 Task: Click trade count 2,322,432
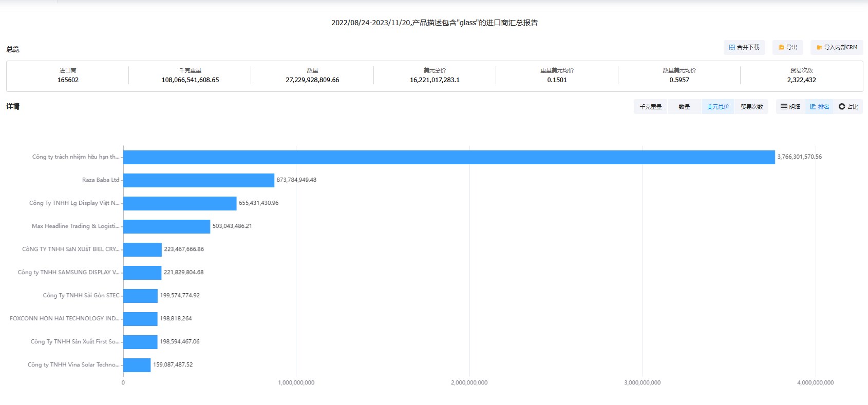pos(801,80)
